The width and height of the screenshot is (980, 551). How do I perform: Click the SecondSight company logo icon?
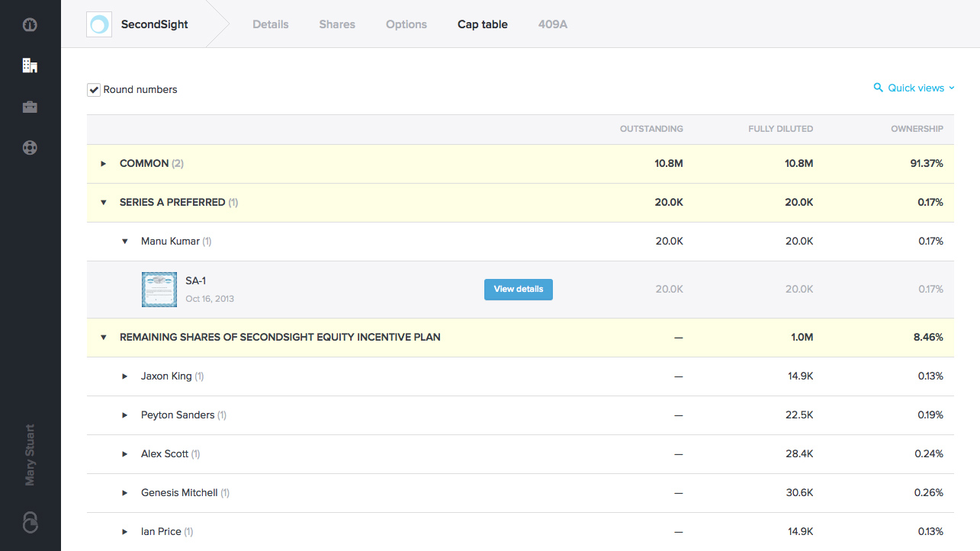coord(99,24)
